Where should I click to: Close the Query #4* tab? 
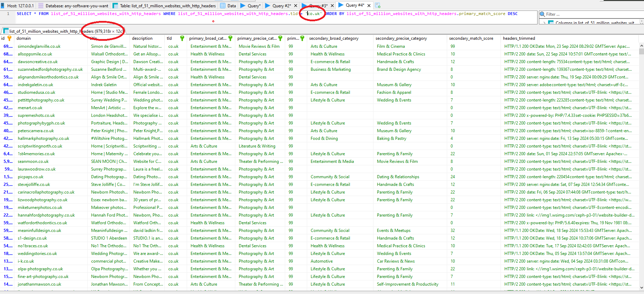coord(369,6)
